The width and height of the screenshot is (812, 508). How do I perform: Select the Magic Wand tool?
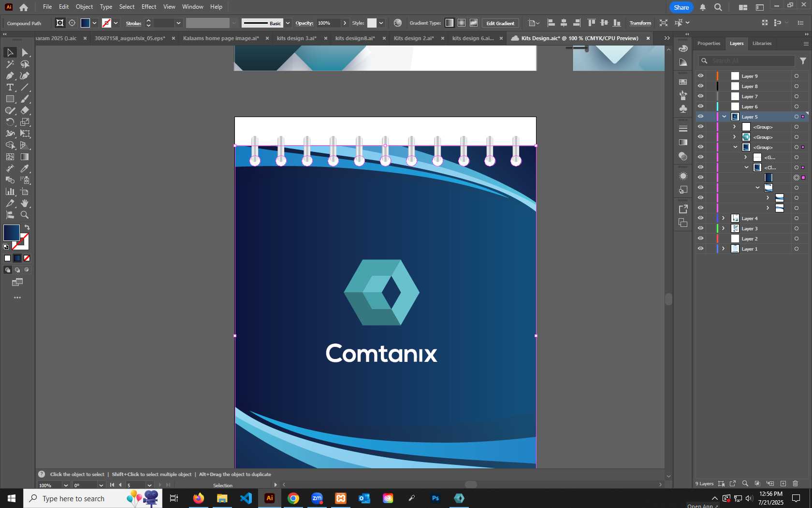(x=10, y=64)
